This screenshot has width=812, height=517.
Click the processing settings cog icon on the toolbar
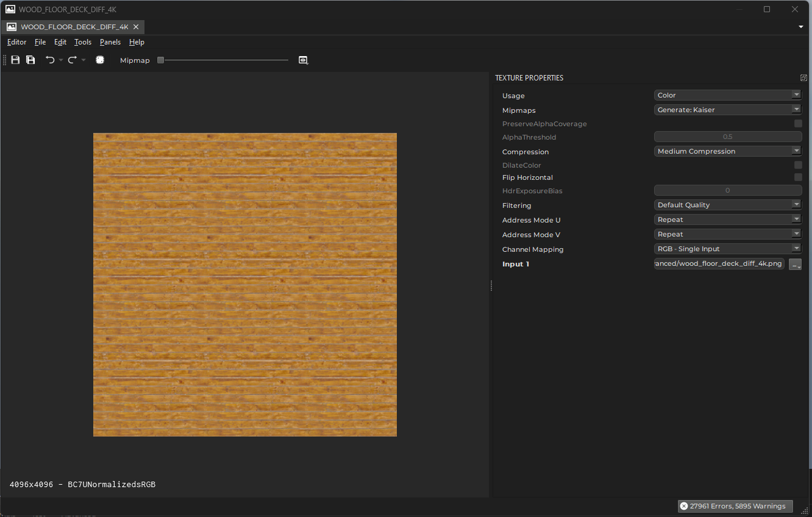99,60
